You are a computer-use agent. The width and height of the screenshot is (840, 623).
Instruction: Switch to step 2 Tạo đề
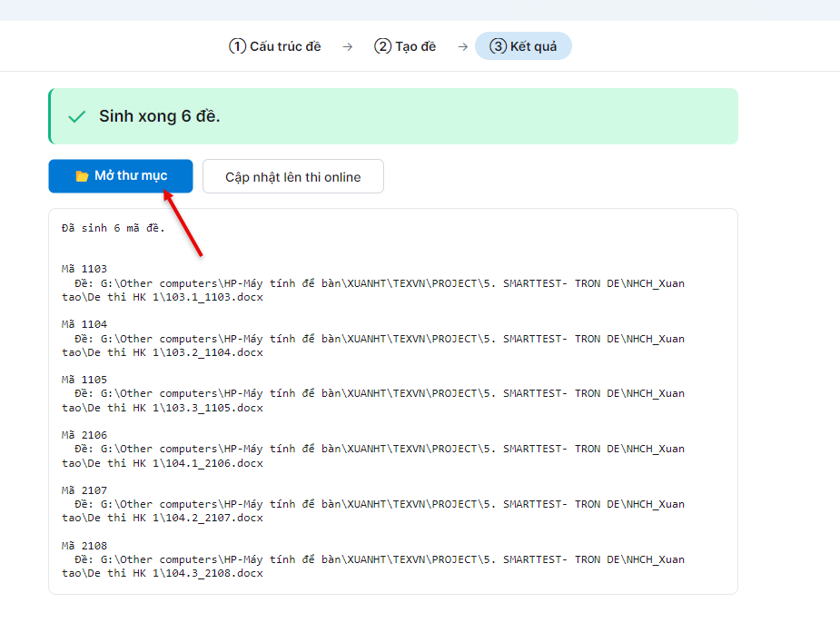tap(405, 46)
